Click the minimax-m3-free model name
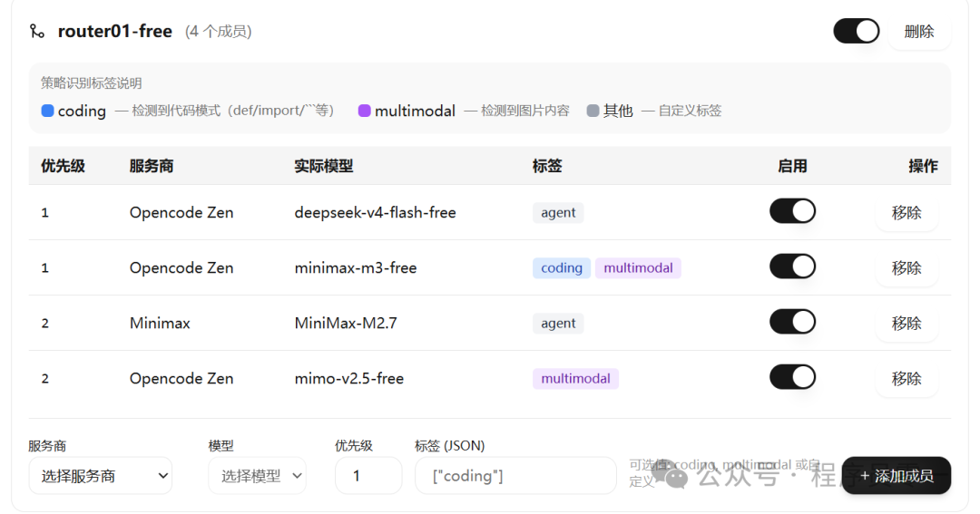Screen dimensions: 980x514 356,268
